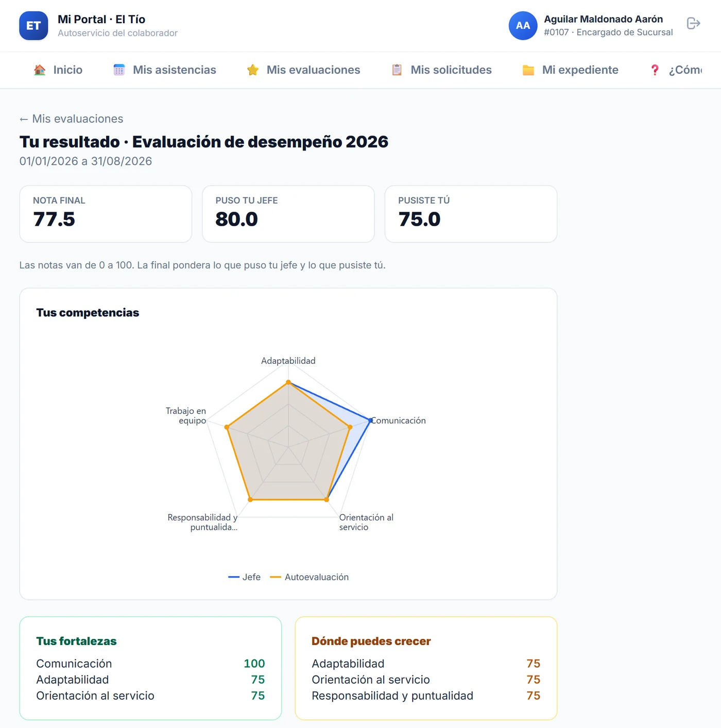
Task: Click Adaptabilidad row in Dónde puedes crecer
Action: point(426,664)
